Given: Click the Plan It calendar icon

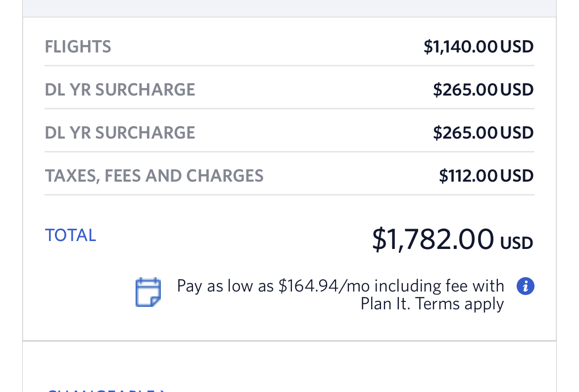Looking at the screenshot, I should coord(148,292).
